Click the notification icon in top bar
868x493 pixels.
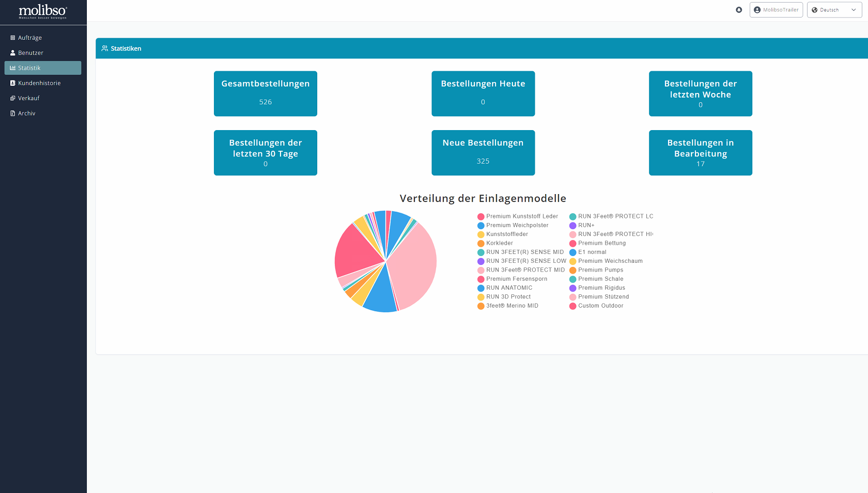pos(739,10)
